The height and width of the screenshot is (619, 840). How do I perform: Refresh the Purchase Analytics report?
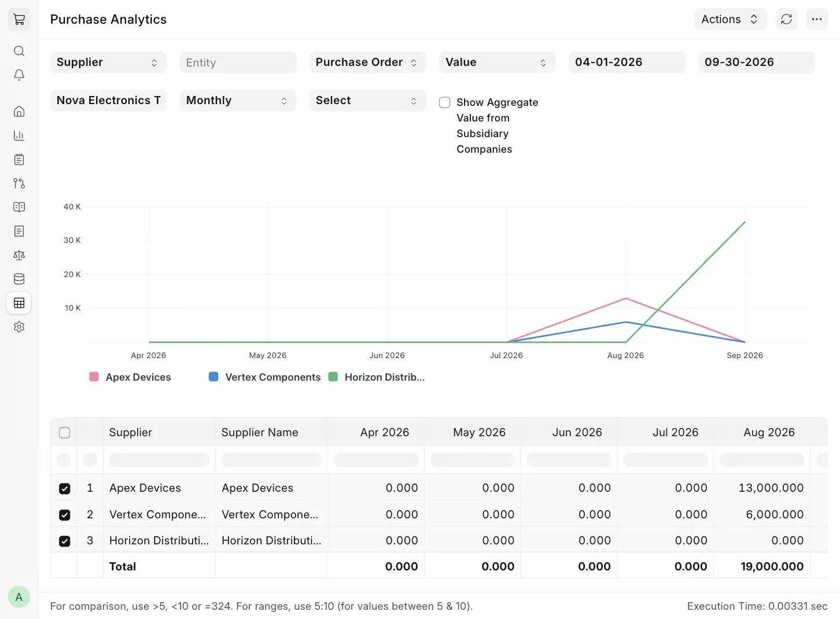pyautogui.click(x=786, y=19)
